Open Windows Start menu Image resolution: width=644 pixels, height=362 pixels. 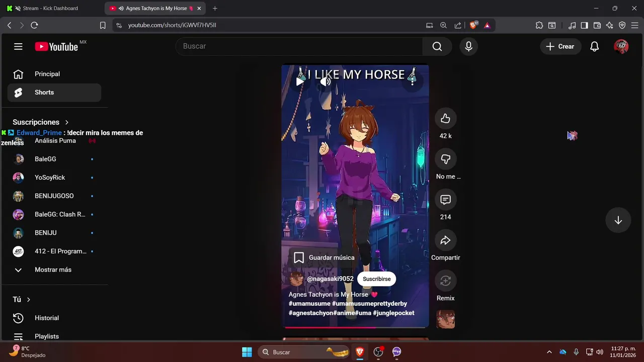tap(247, 352)
